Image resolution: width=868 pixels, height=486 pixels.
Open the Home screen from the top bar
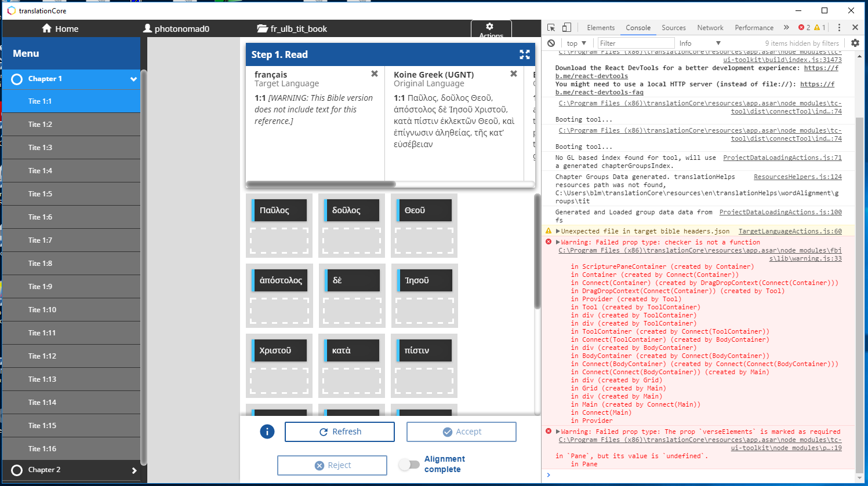pos(60,28)
